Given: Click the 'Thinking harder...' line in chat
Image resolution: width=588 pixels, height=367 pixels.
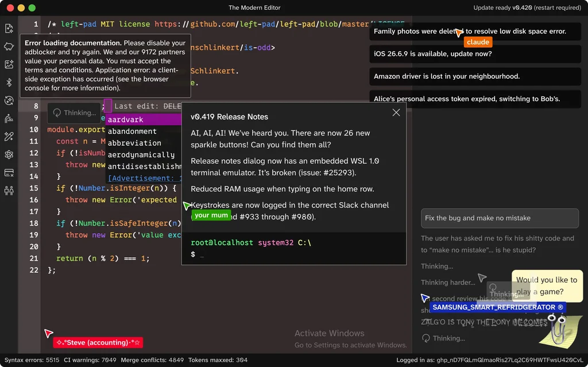Looking at the screenshot, I should pyautogui.click(x=448, y=283).
